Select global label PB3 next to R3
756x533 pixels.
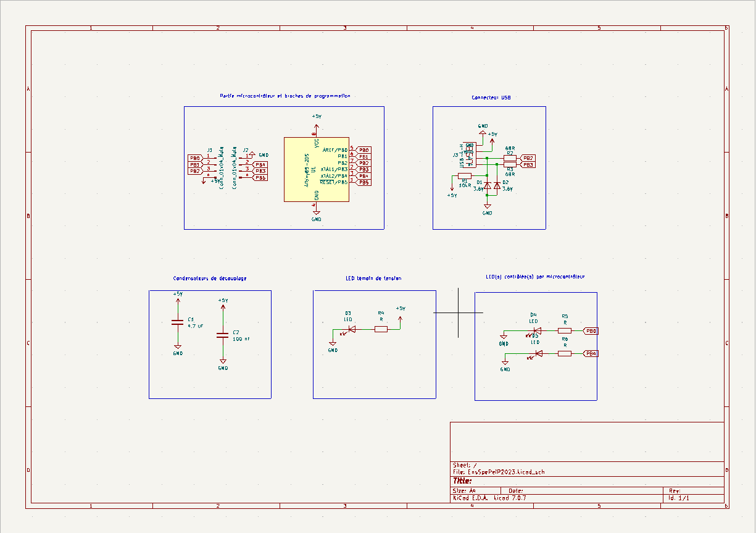click(528, 165)
